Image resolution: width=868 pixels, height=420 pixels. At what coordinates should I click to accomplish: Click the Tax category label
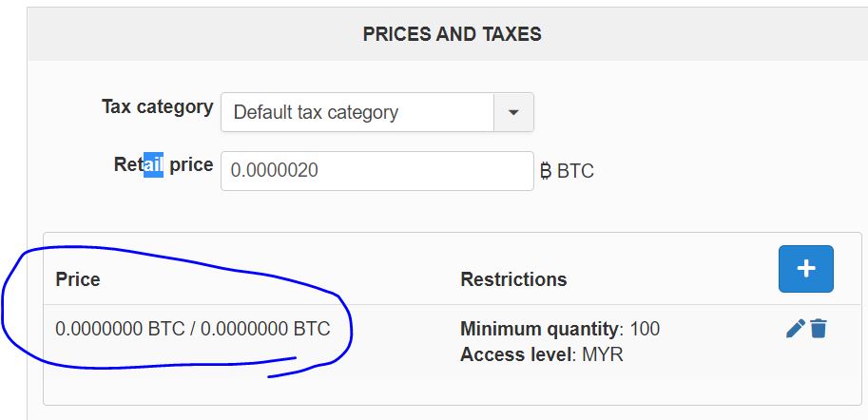(x=157, y=106)
